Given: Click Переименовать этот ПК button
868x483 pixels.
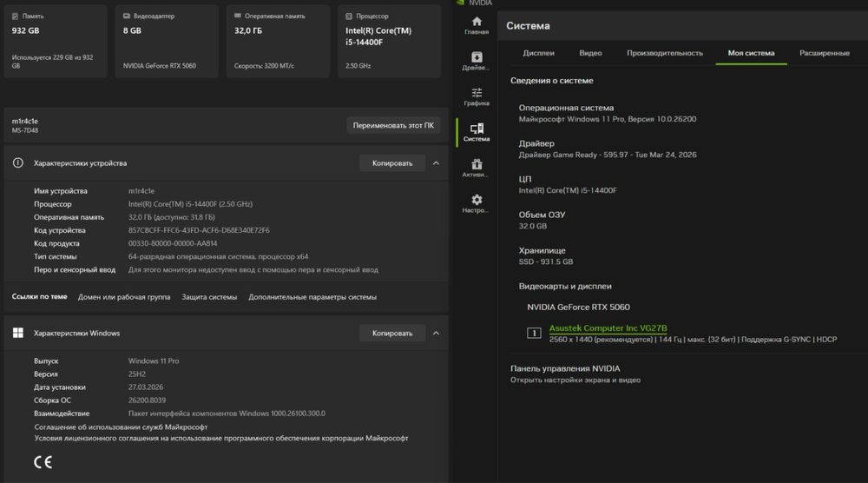Looking at the screenshot, I should pos(393,125).
